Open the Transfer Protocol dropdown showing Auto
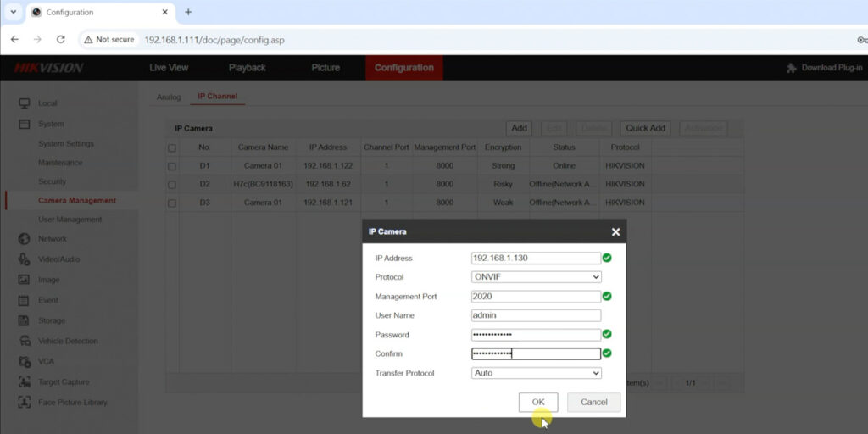 pyautogui.click(x=536, y=373)
